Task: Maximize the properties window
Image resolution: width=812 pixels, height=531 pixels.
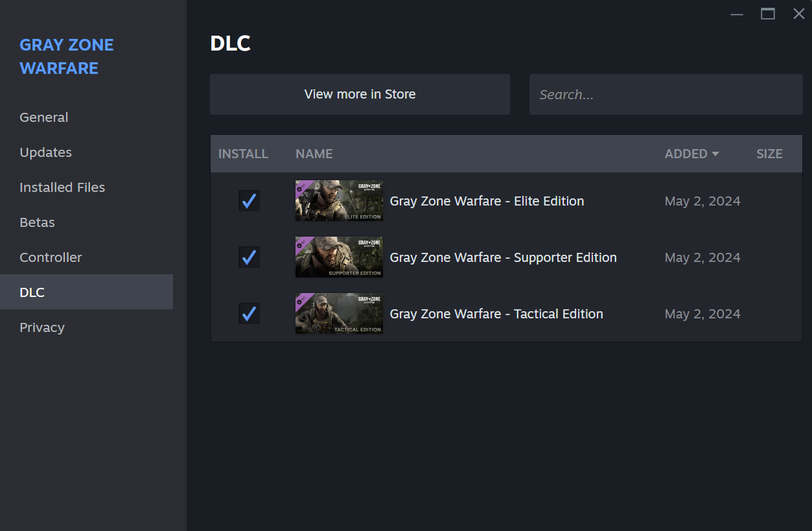Action: 768,14
